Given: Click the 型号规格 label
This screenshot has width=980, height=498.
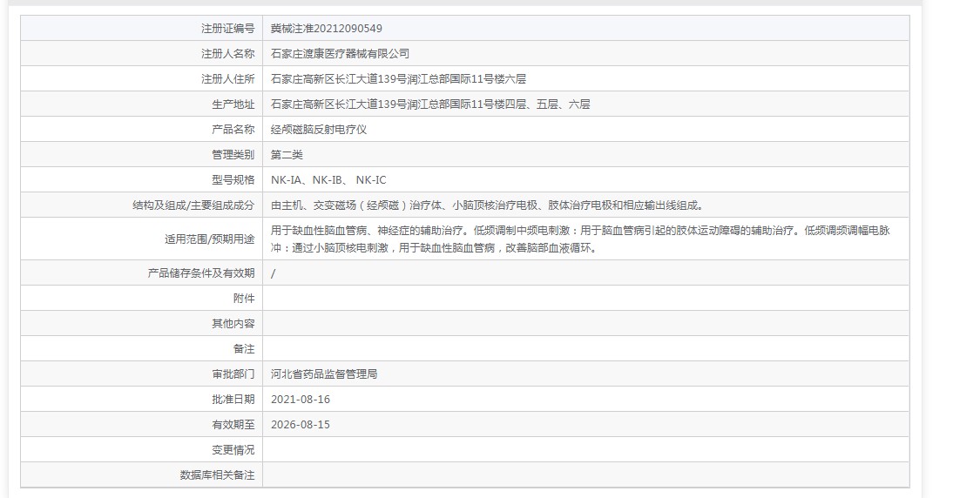Looking at the screenshot, I should point(233,180).
